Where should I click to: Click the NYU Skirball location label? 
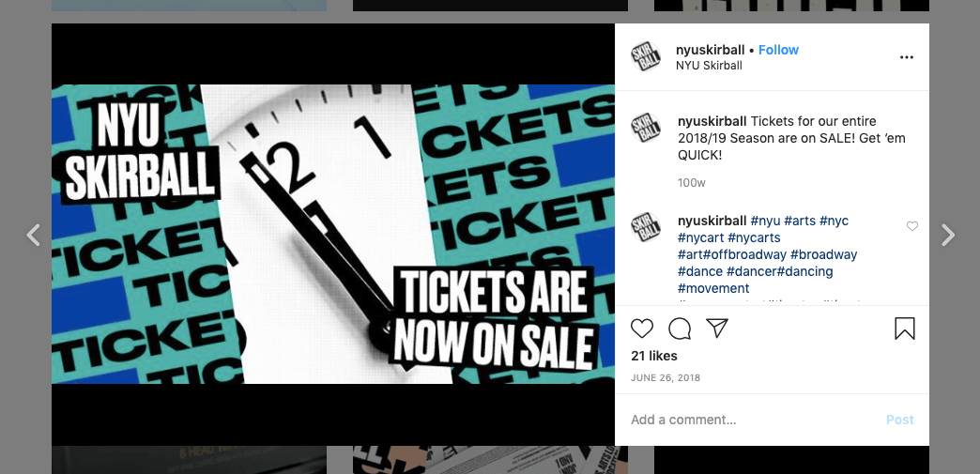pyautogui.click(x=709, y=66)
